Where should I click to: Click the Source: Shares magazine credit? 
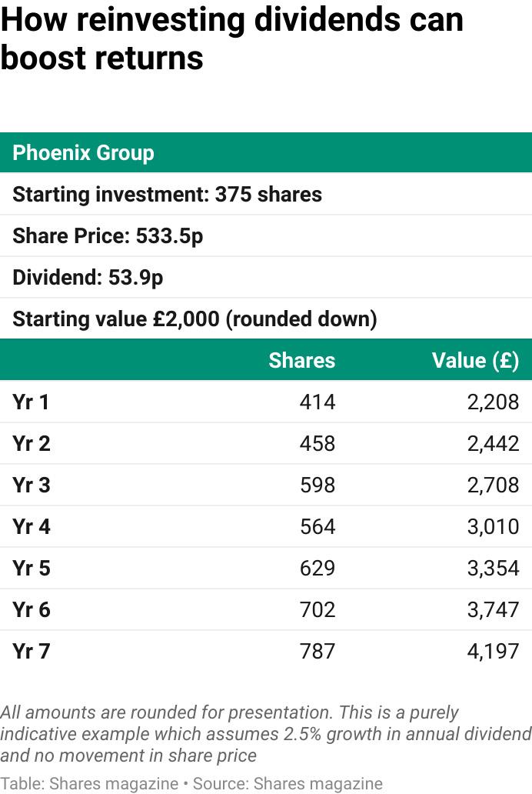[x=286, y=783]
